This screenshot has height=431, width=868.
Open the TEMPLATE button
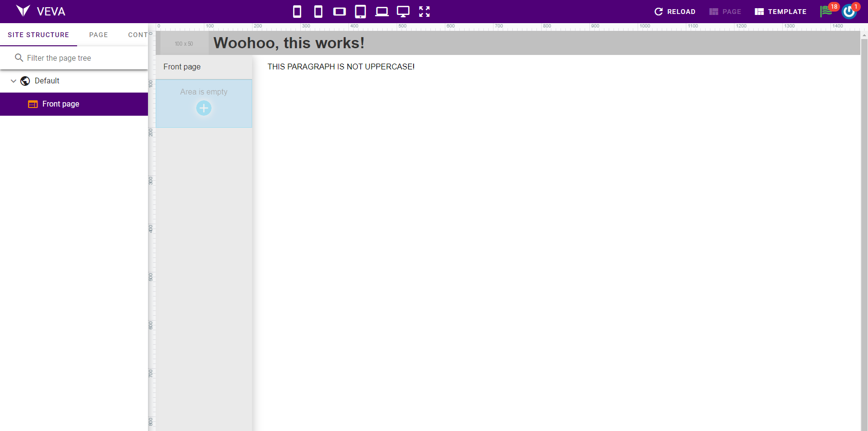click(781, 12)
